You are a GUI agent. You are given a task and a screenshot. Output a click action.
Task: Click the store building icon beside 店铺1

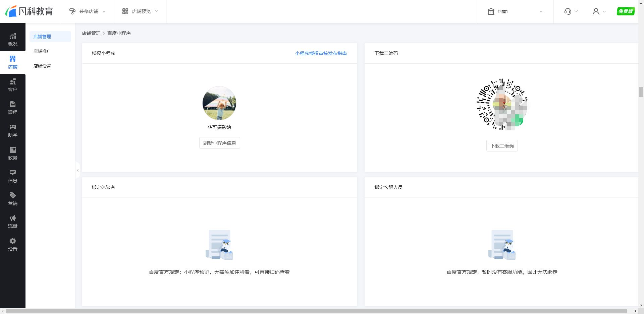(x=491, y=11)
